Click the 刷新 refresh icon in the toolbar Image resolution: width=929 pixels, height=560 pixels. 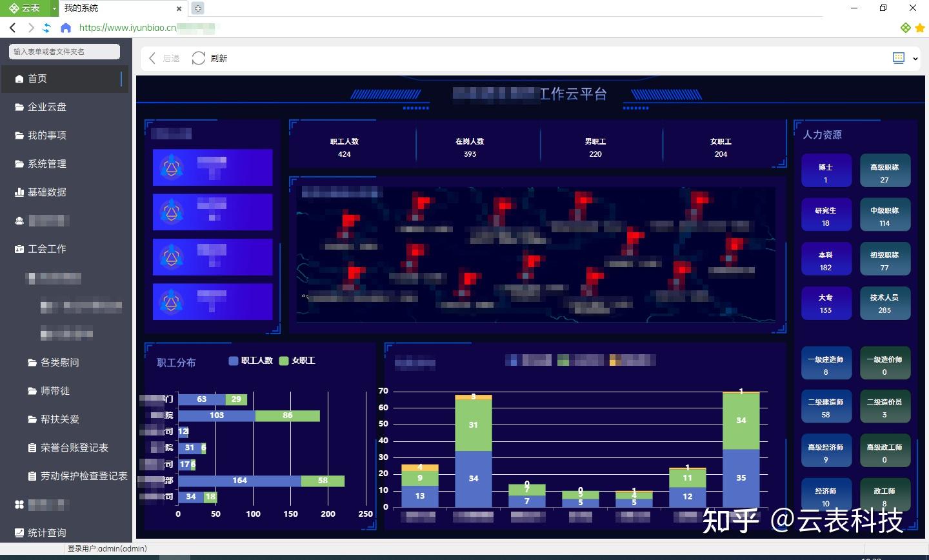198,57
